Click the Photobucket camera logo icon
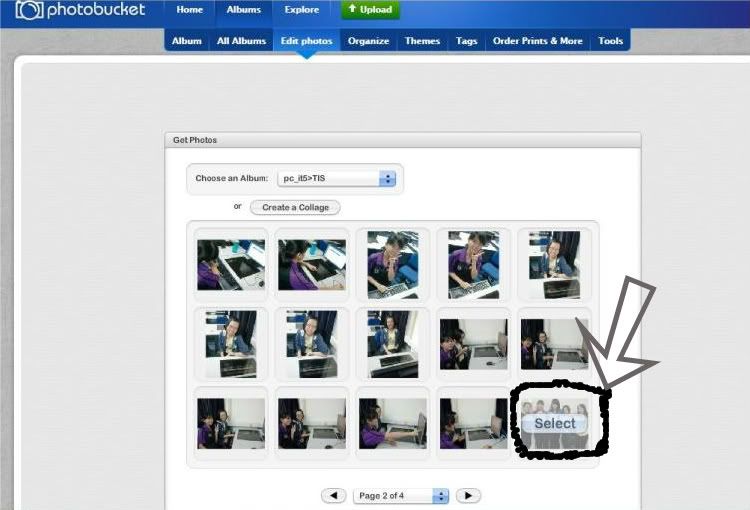Image resolution: width=750 pixels, height=510 pixels. (29, 11)
